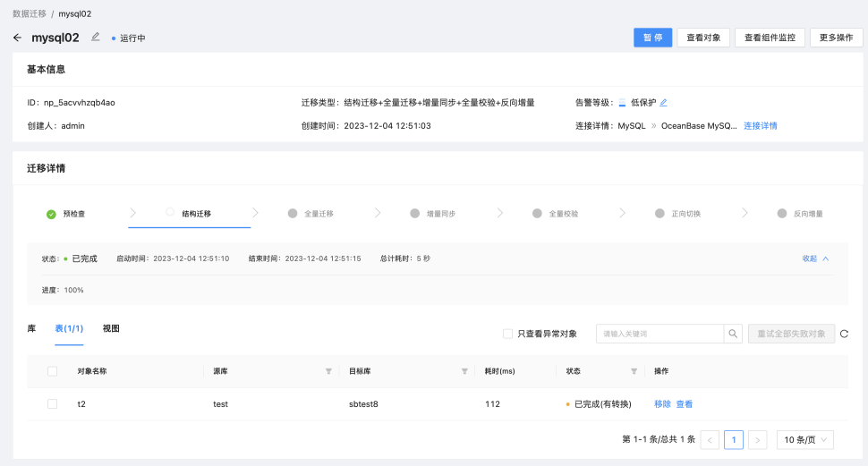Click 查看组件监控 button
Viewport: 868px width, 466px height.
tap(770, 38)
